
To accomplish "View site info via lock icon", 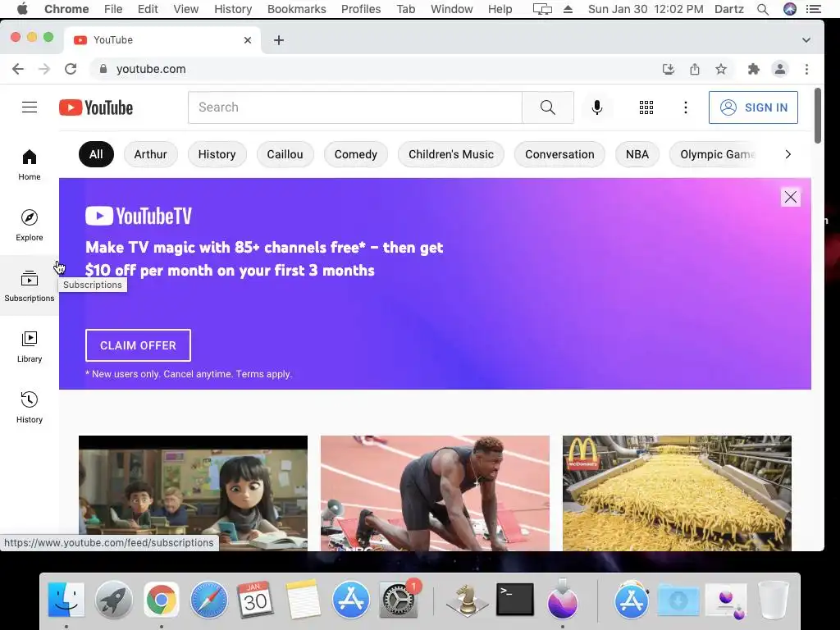I will pyautogui.click(x=103, y=69).
